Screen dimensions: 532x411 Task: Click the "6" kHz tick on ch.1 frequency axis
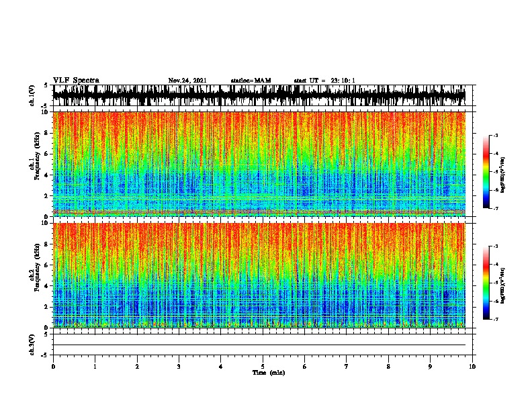pos(47,154)
